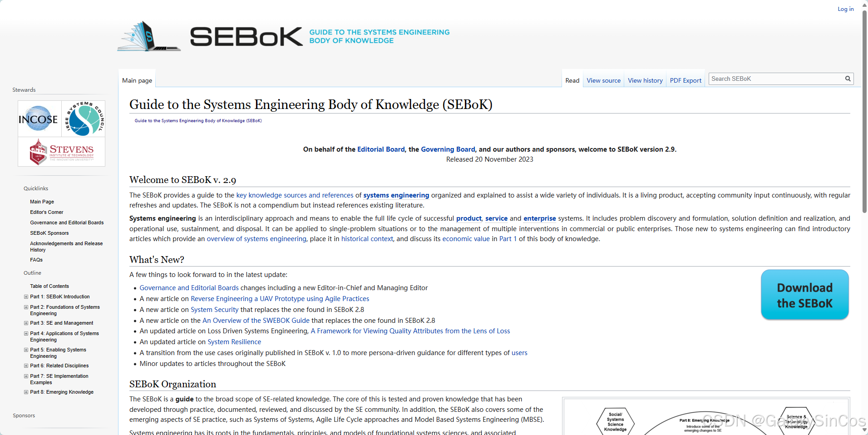
Task: Open the economic value link
Action: pyautogui.click(x=466, y=239)
